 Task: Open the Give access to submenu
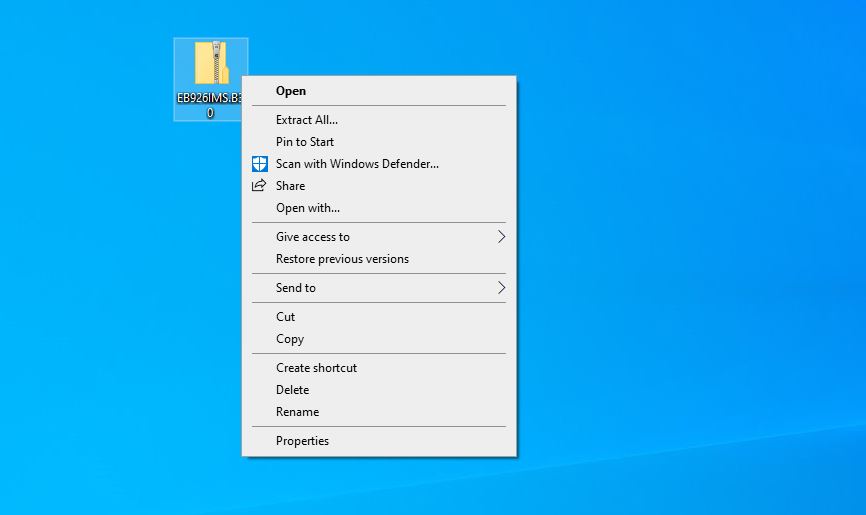point(379,237)
